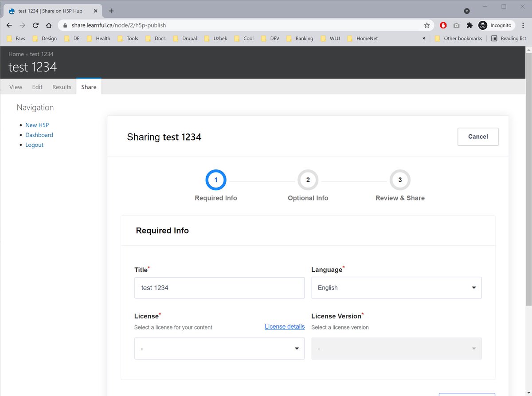
Task: Click the site lock icon in address bar
Action: (x=65, y=25)
